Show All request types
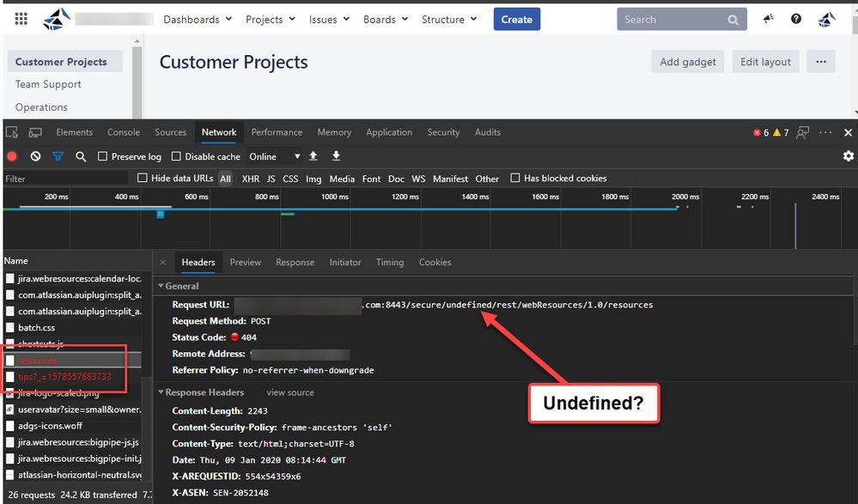 [225, 179]
